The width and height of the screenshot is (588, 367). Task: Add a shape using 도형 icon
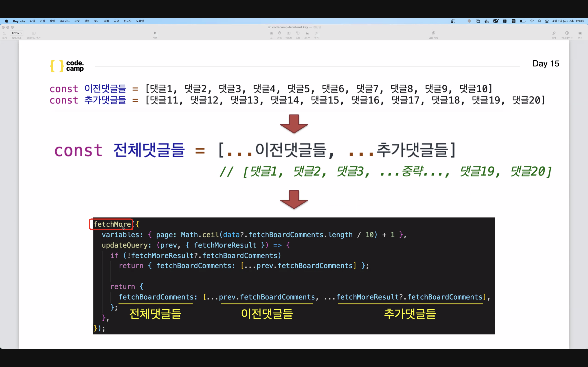tap(298, 33)
